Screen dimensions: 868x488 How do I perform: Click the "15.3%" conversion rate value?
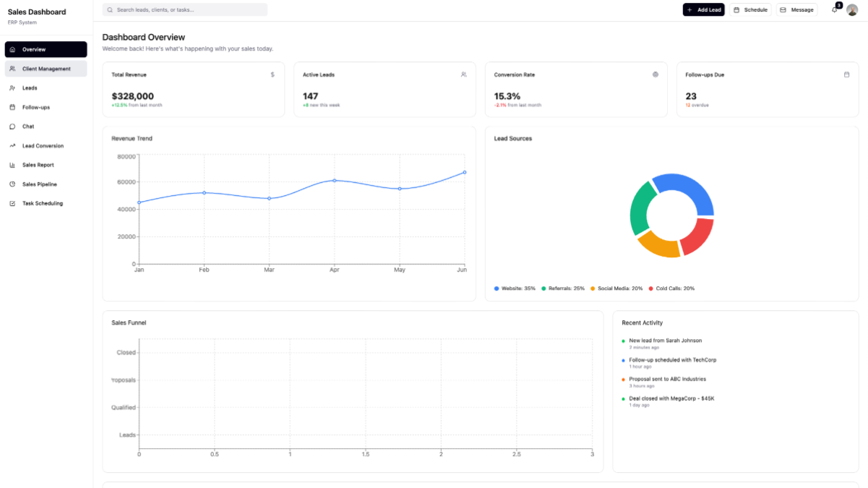click(507, 96)
